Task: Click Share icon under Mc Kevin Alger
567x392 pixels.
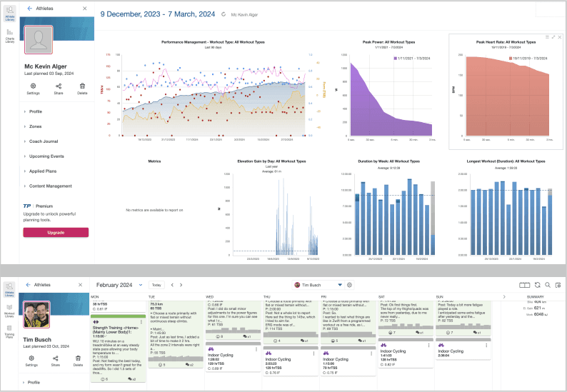Action: coord(59,86)
